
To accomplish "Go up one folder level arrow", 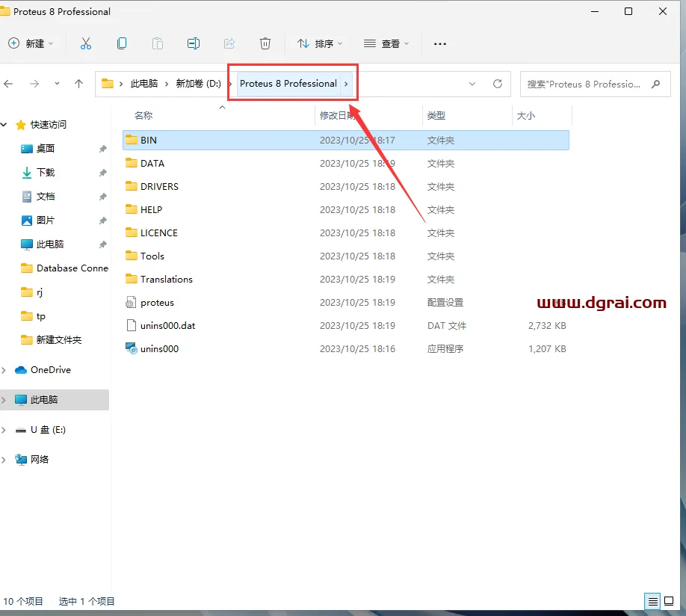I will (78, 84).
